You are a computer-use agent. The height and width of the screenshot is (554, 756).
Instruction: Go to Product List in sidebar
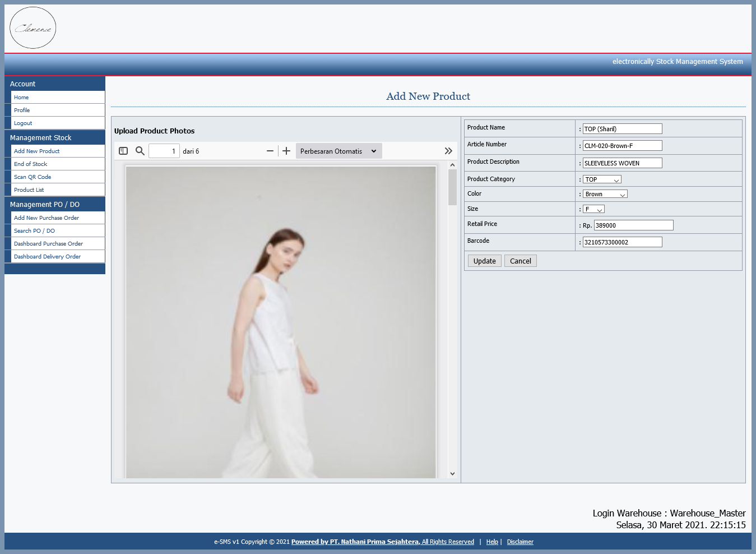pyautogui.click(x=29, y=190)
